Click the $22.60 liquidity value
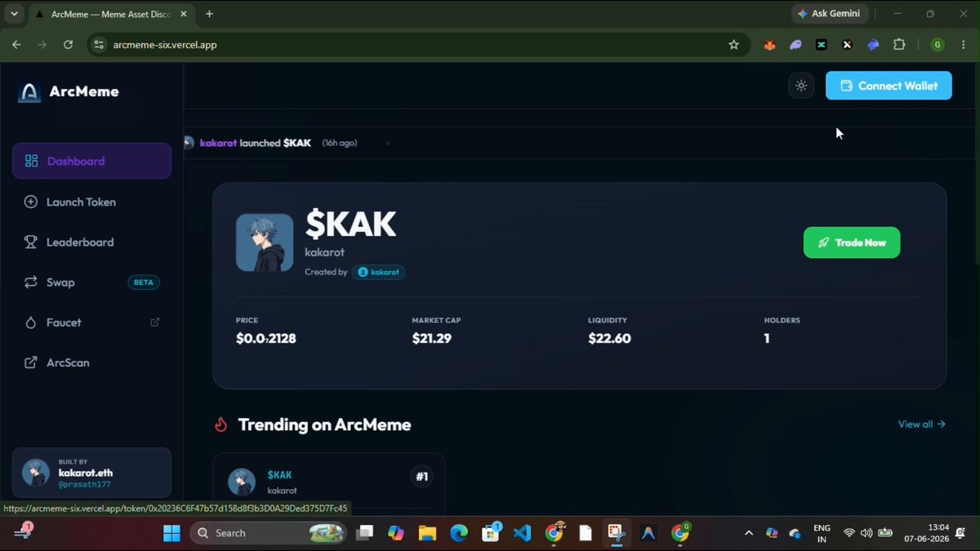This screenshot has height=551, width=980. point(609,338)
